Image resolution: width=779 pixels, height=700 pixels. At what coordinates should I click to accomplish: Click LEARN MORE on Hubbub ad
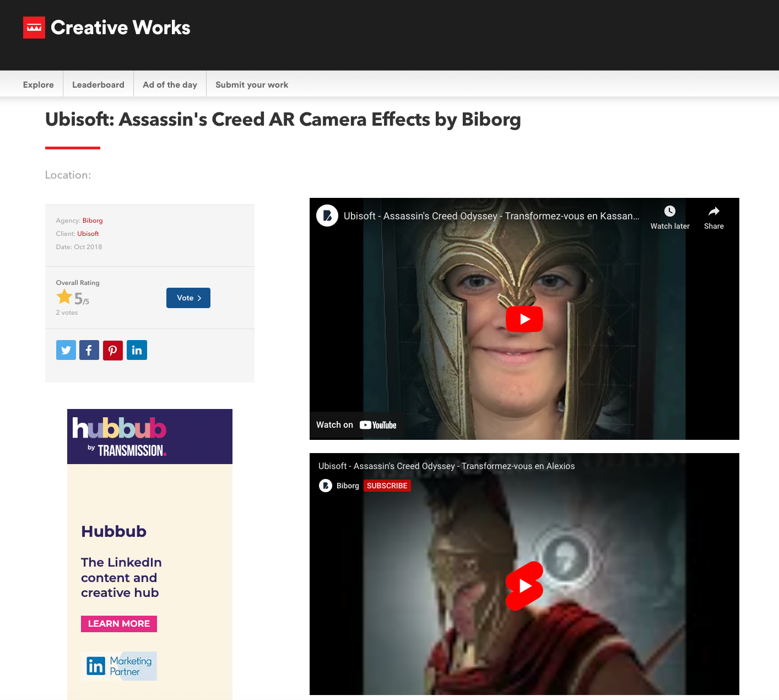coord(119,624)
